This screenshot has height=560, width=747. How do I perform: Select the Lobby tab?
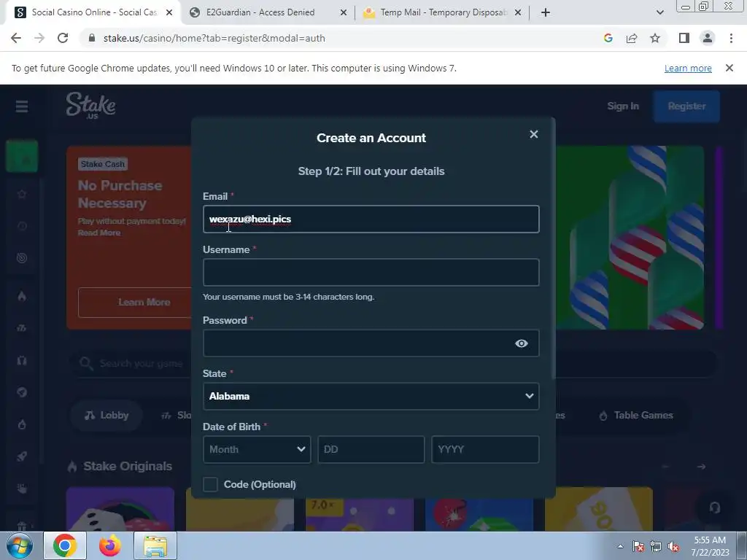pos(107,415)
